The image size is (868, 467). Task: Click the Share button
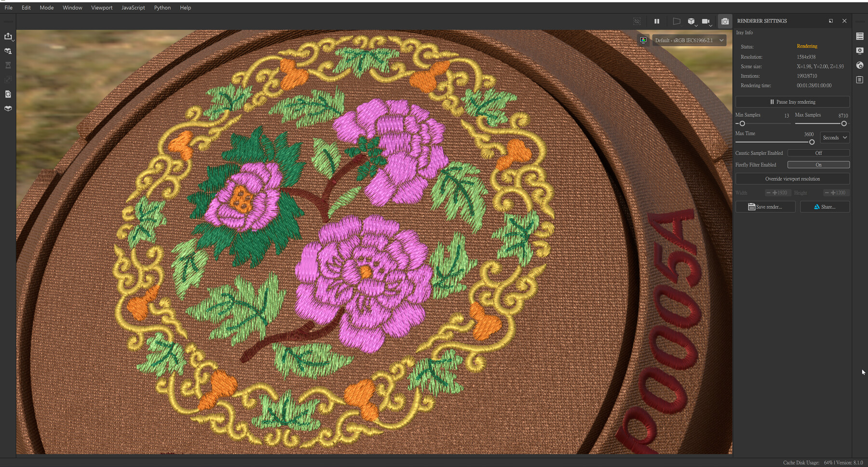point(825,206)
